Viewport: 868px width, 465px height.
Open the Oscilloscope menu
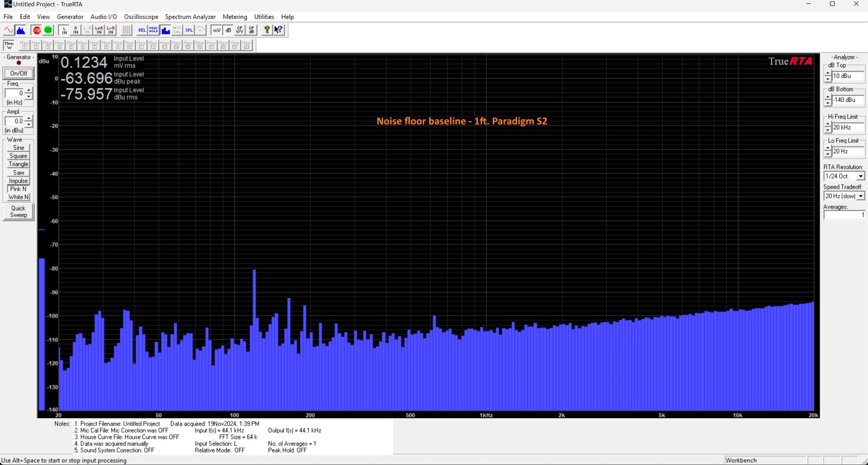pyautogui.click(x=141, y=17)
